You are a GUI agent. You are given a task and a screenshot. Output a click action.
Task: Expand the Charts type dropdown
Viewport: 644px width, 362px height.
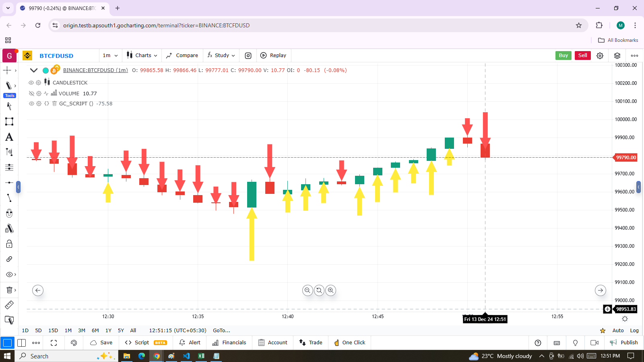tap(142, 56)
